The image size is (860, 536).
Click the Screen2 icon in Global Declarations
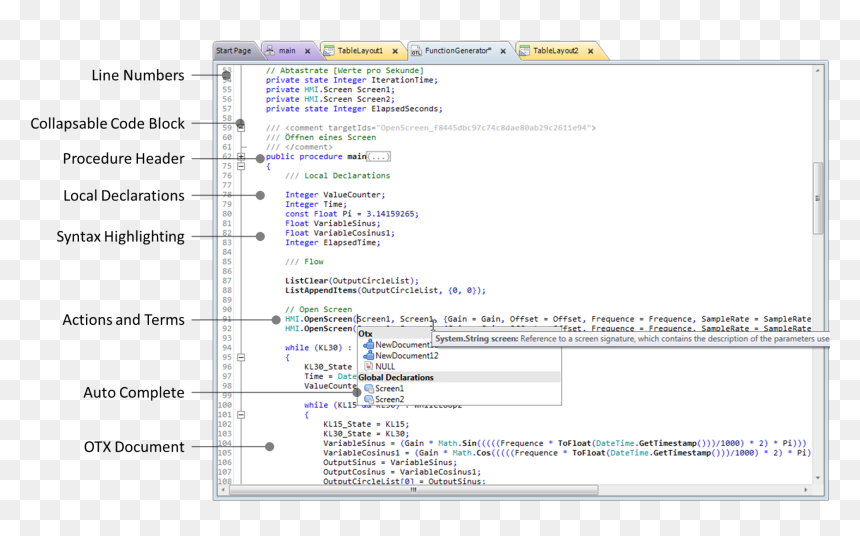(x=369, y=399)
